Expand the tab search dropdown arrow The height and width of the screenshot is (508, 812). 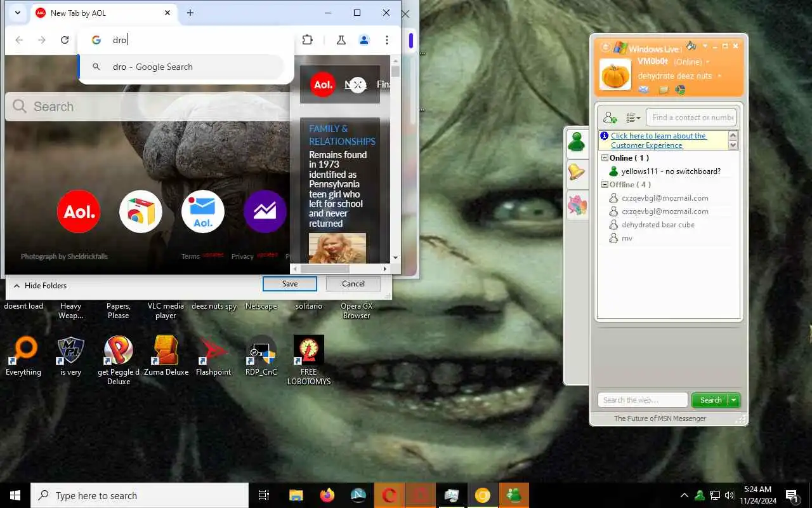click(18, 13)
